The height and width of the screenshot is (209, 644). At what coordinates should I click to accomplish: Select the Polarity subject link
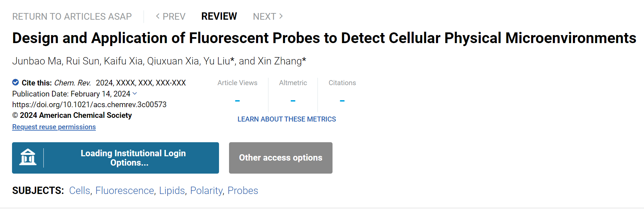click(x=206, y=190)
